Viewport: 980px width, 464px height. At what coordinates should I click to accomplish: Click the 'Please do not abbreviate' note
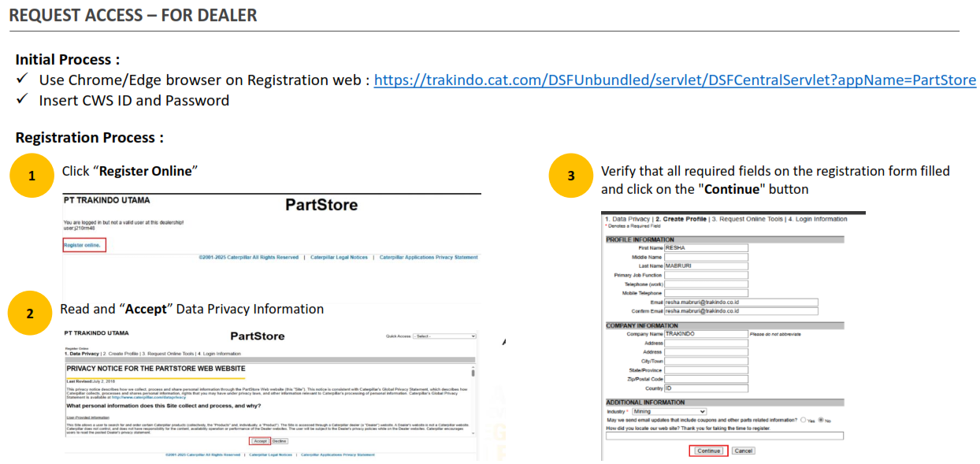(x=775, y=334)
